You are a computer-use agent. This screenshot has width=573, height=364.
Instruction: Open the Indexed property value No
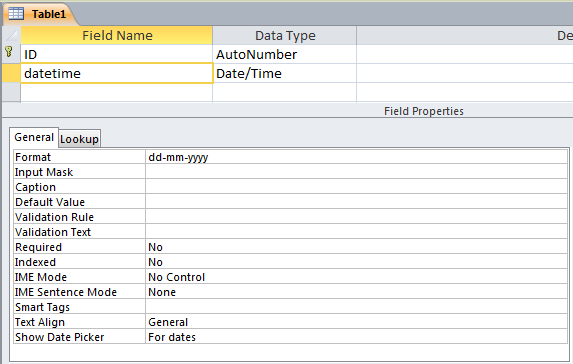[x=356, y=262]
